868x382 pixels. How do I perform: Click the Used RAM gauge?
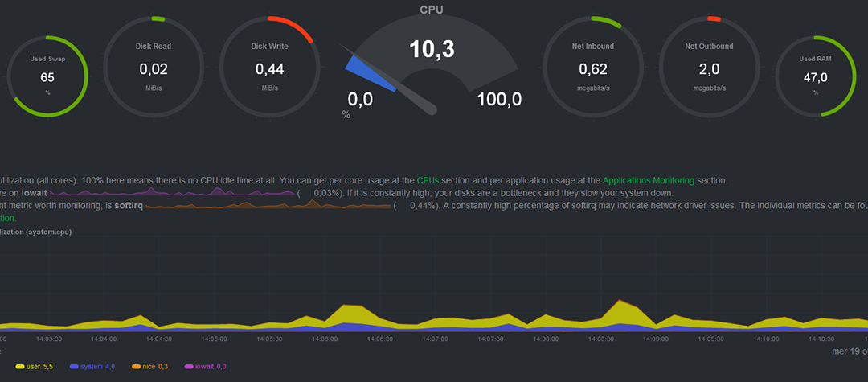(x=816, y=76)
